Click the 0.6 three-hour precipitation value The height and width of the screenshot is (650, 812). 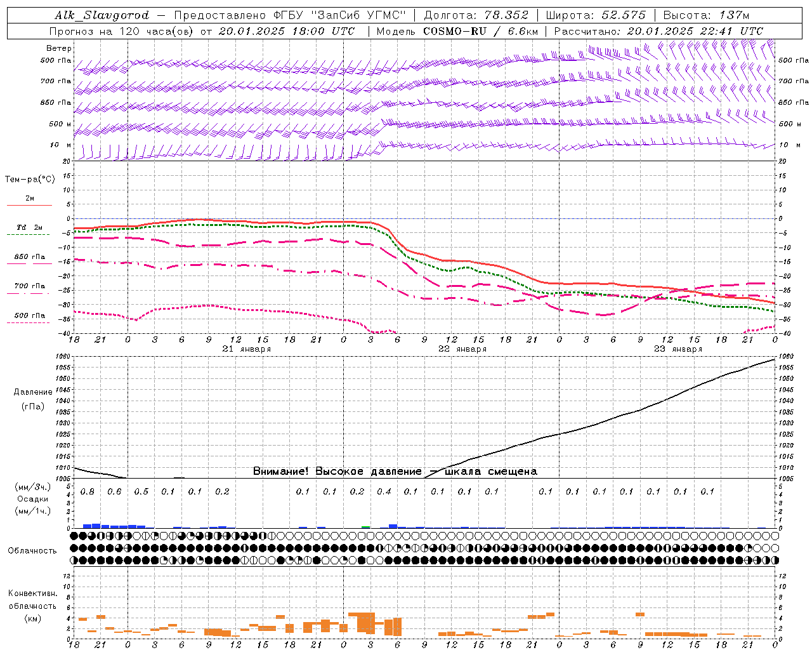pyautogui.click(x=114, y=492)
